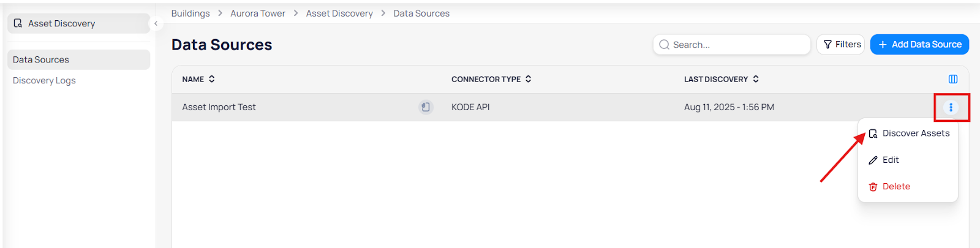Open the Discovery Logs page
The image size is (980, 248).
(44, 81)
